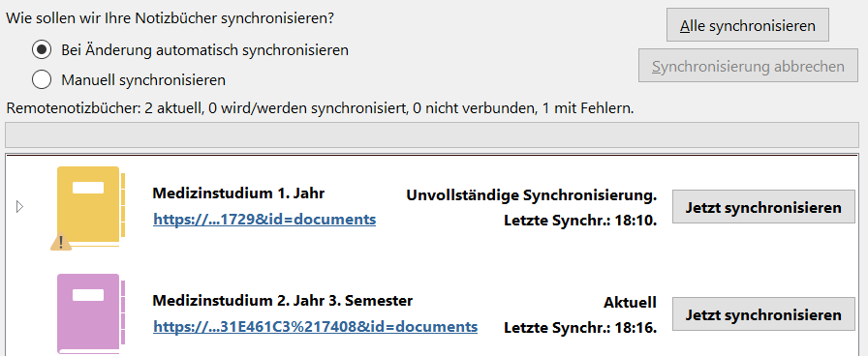Click Letzte Synchr. 18:16 timestamp
This screenshot has width=868, height=356.
(580, 328)
